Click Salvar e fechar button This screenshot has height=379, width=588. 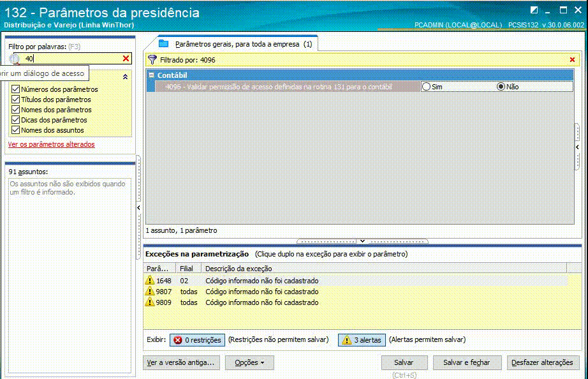[466, 362]
